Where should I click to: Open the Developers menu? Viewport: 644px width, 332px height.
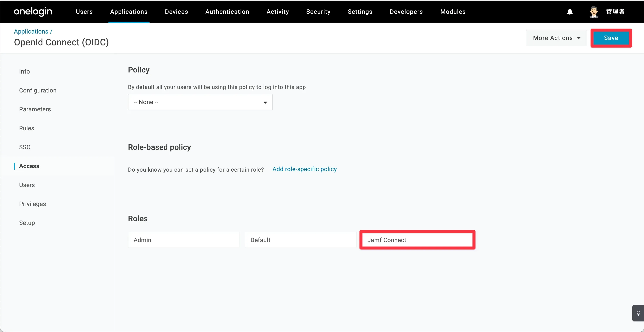tap(406, 12)
